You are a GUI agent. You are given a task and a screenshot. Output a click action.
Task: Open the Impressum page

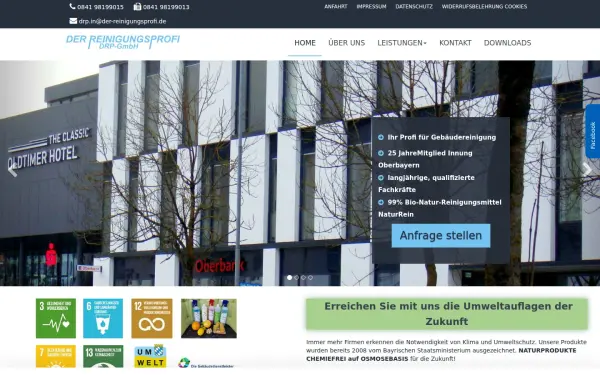click(x=371, y=7)
